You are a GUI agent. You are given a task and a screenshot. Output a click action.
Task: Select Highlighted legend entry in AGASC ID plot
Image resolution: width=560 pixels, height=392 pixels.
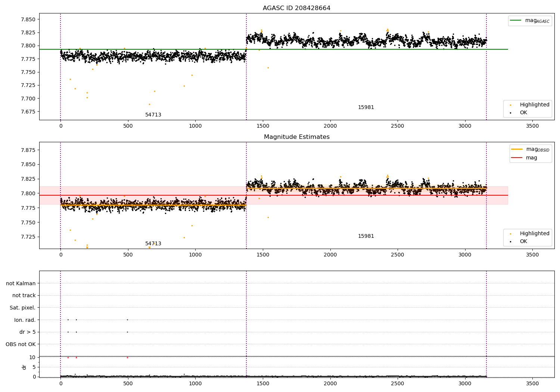click(x=530, y=105)
